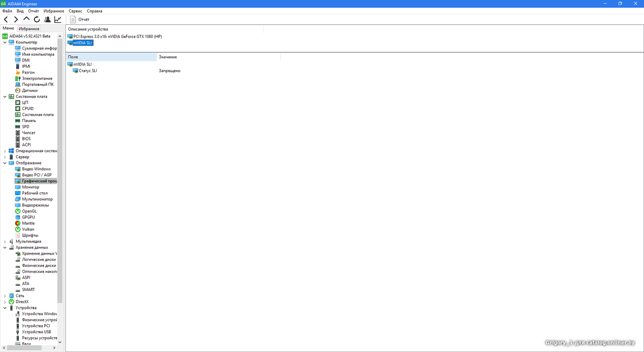644x352 pixels.
Task: Click the GPGPU icon
Action: 18,217
